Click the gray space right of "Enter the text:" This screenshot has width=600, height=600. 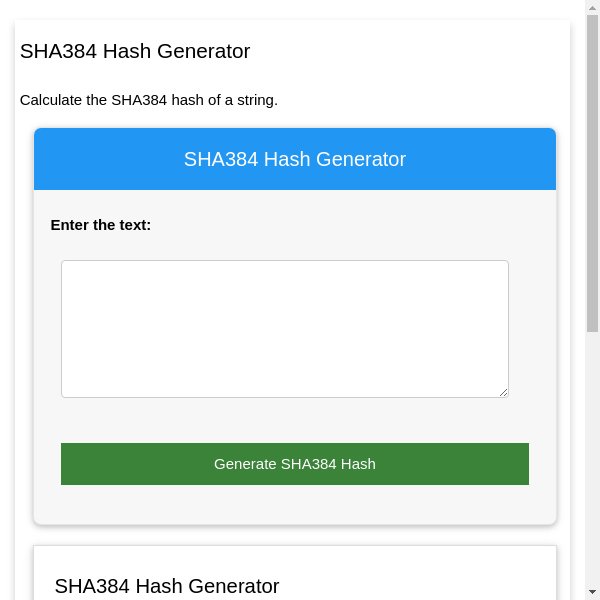coord(350,225)
